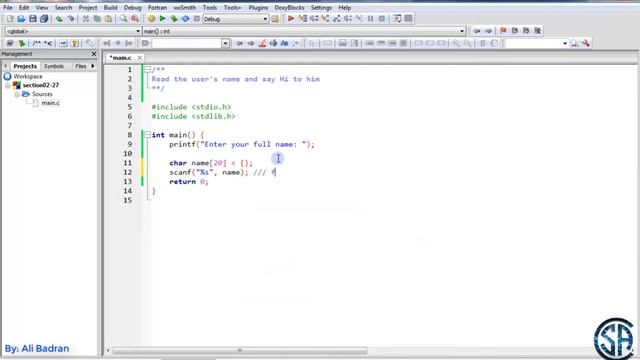The height and width of the screenshot is (360, 640).
Task: Open the wxSmith menu
Action: 184,7
